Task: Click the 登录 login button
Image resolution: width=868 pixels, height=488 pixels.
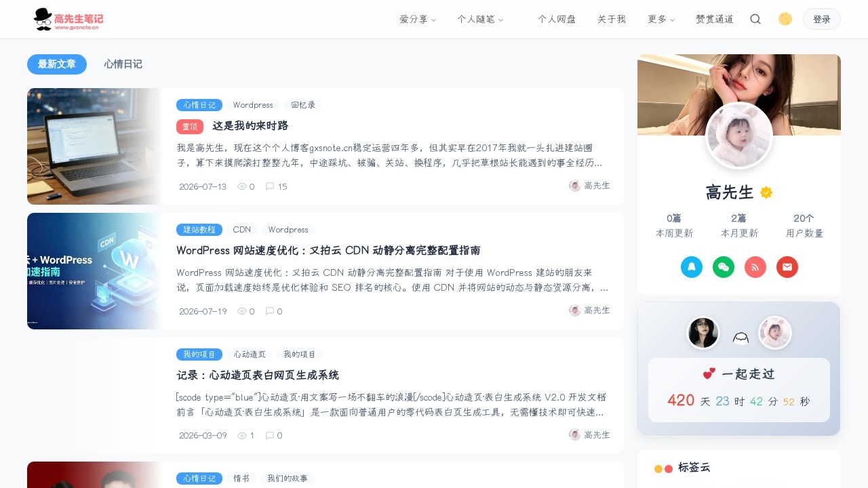Action: [822, 19]
